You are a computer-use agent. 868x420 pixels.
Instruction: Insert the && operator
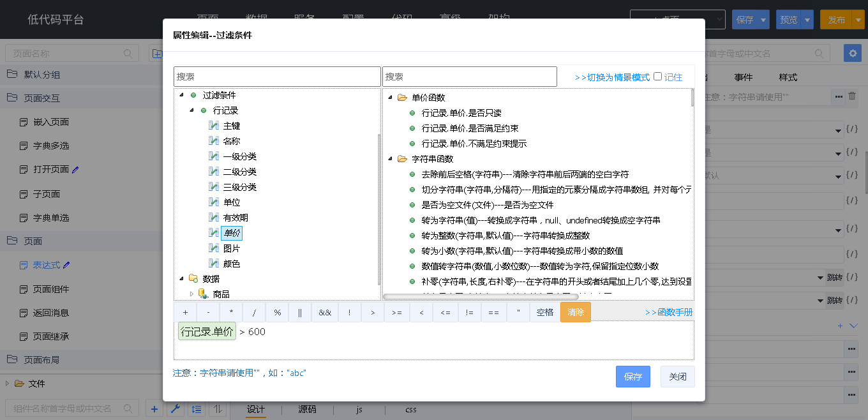coord(325,312)
